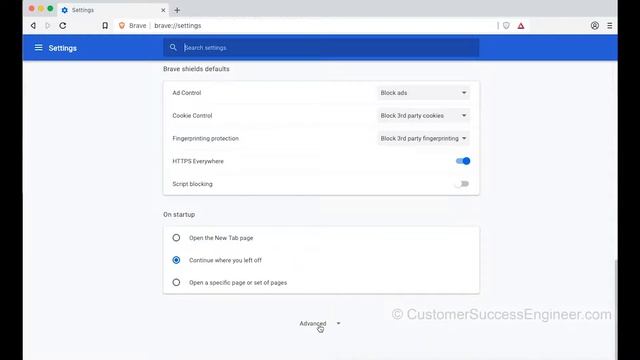
Task: Open Fingerprinting protection dropdown
Action: 423,138
